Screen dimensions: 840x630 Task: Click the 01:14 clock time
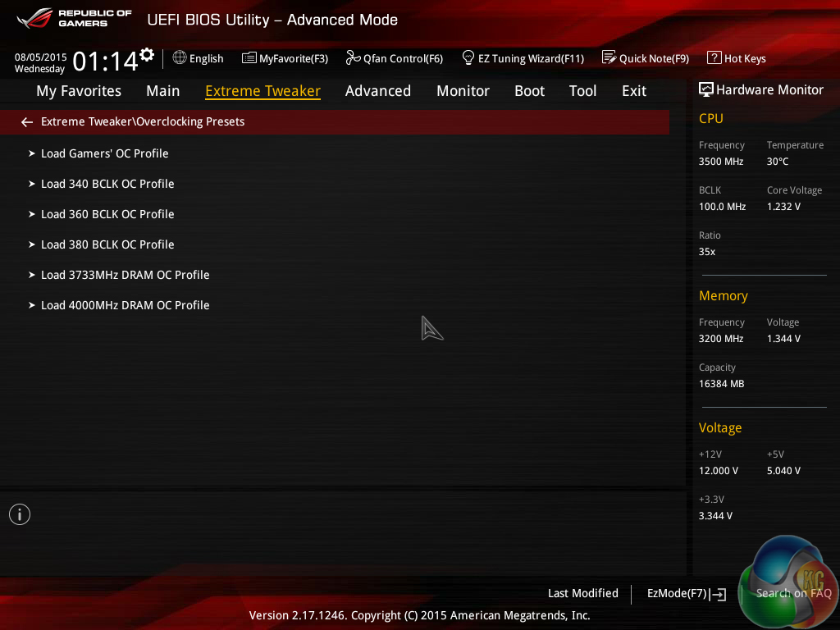click(105, 61)
